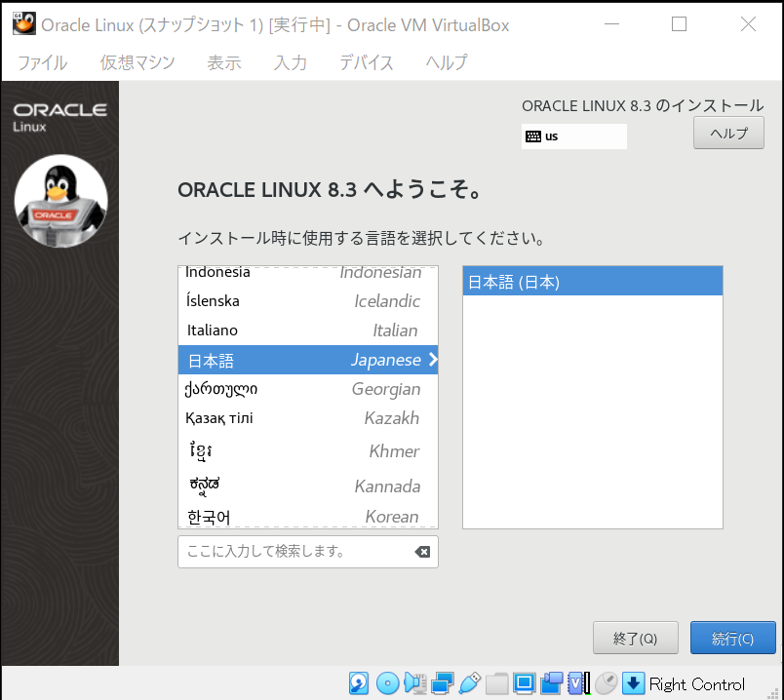Image resolution: width=784 pixels, height=700 pixels.
Task: Click the chevron on Japanese row
Action: [x=433, y=360]
